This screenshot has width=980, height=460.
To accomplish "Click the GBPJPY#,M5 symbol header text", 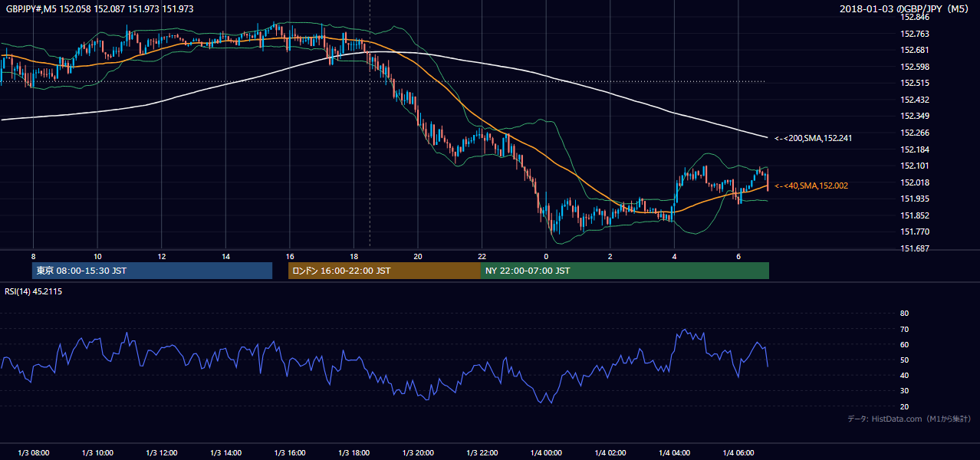I will point(100,8).
